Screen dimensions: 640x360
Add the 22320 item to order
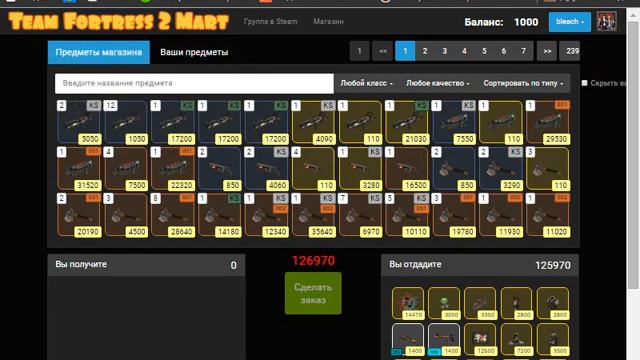tap(173, 169)
